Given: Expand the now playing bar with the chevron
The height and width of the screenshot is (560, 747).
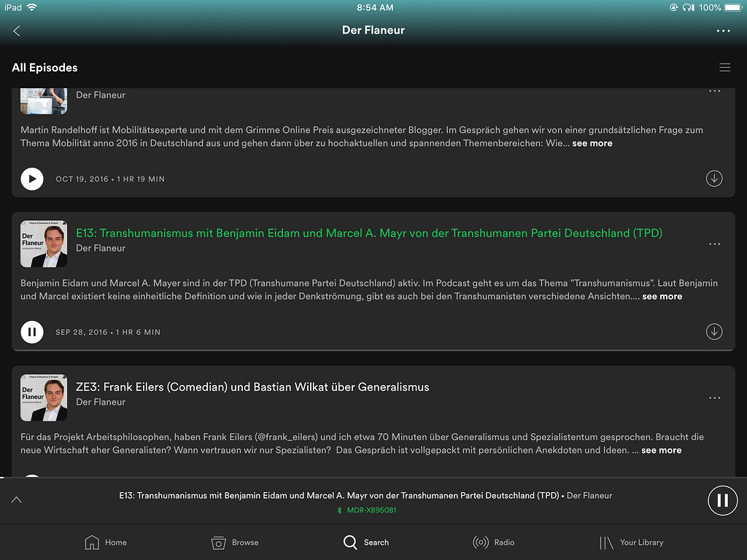Looking at the screenshot, I should [17, 500].
